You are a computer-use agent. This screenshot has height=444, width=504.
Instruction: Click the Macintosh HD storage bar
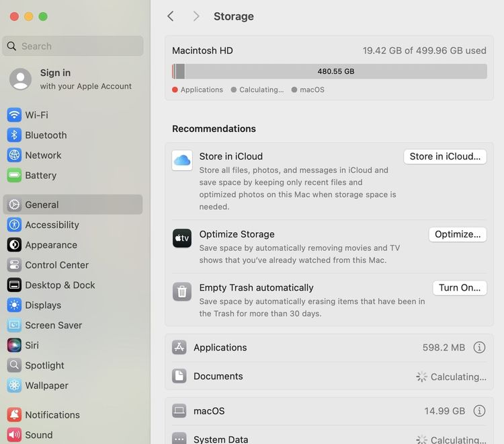coord(329,71)
